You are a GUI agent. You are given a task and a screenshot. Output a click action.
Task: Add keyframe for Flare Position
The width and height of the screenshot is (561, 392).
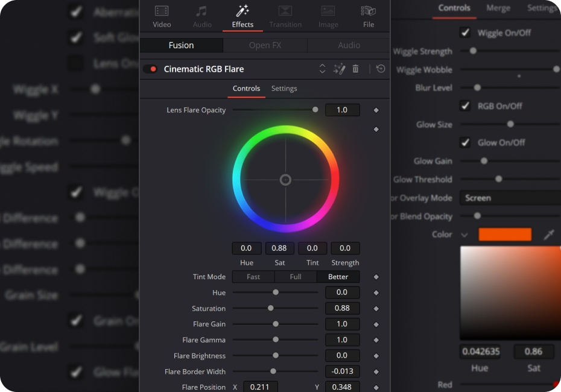[x=376, y=387]
